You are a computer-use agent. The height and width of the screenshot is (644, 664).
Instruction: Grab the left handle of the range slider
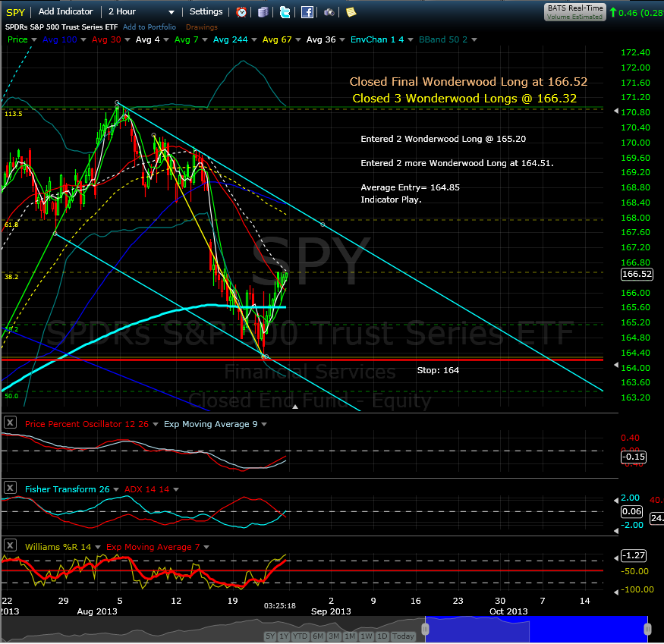[426, 630]
